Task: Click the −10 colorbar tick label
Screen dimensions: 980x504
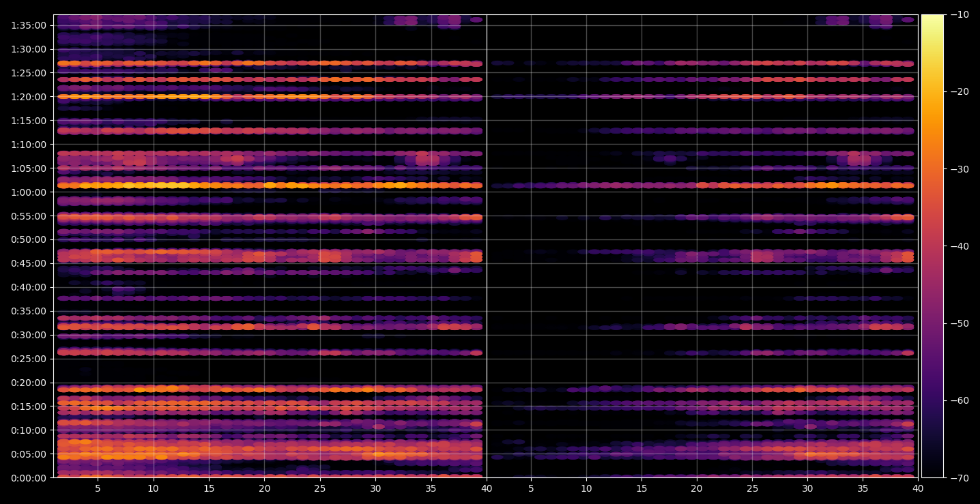Action: [x=959, y=15]
